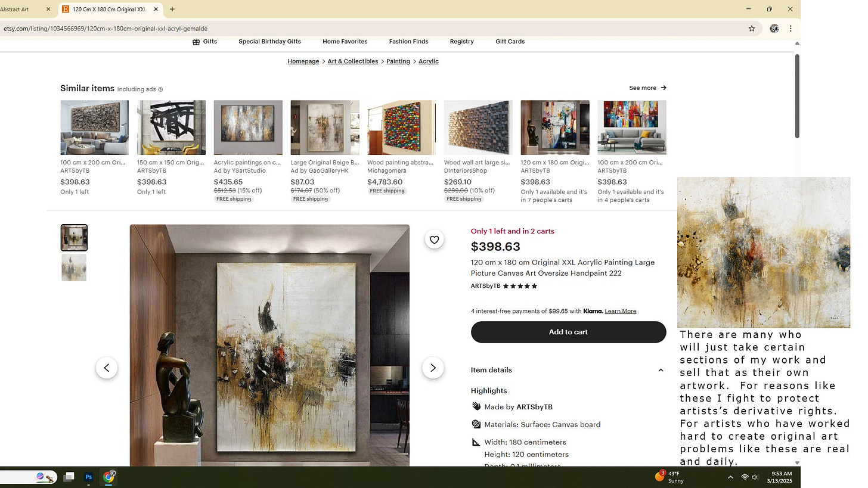Click the Art & Collectibles breadcrumb link
This screenshot has width=868, height=488.
tap(352, 61)
